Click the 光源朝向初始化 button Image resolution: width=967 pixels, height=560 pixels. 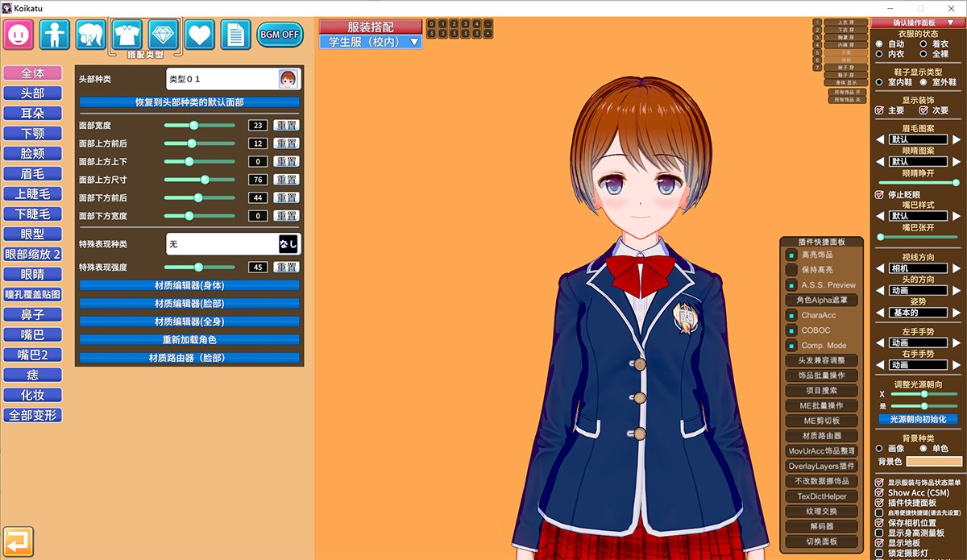pos(918,419)
